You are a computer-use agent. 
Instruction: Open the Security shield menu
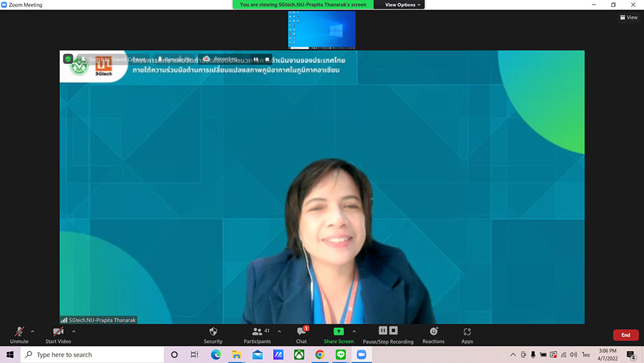click(x=213, y=335)
